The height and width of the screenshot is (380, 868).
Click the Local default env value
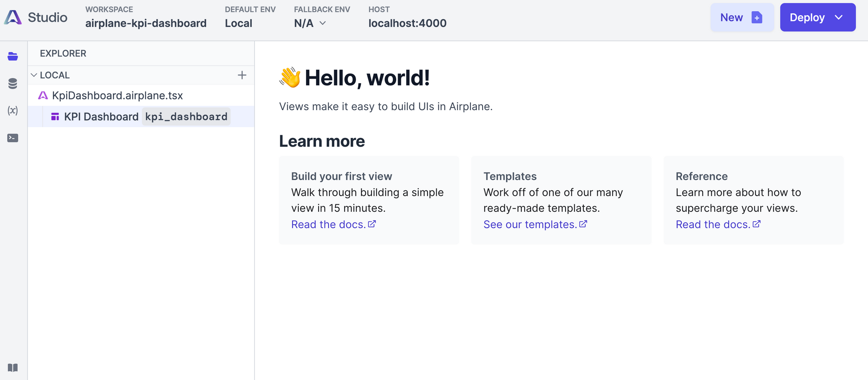[238, 23]
